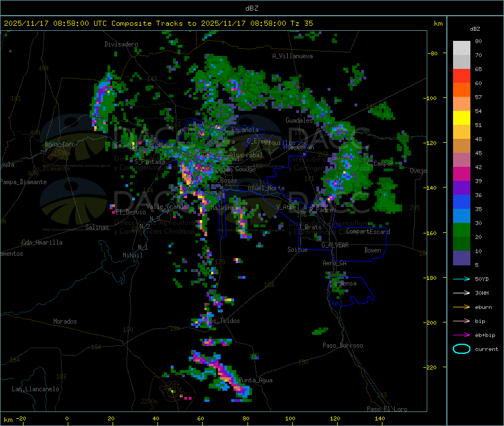
Task: Click the CompantEscard map label
Action: pyautogui.click(x=368, y=232)
